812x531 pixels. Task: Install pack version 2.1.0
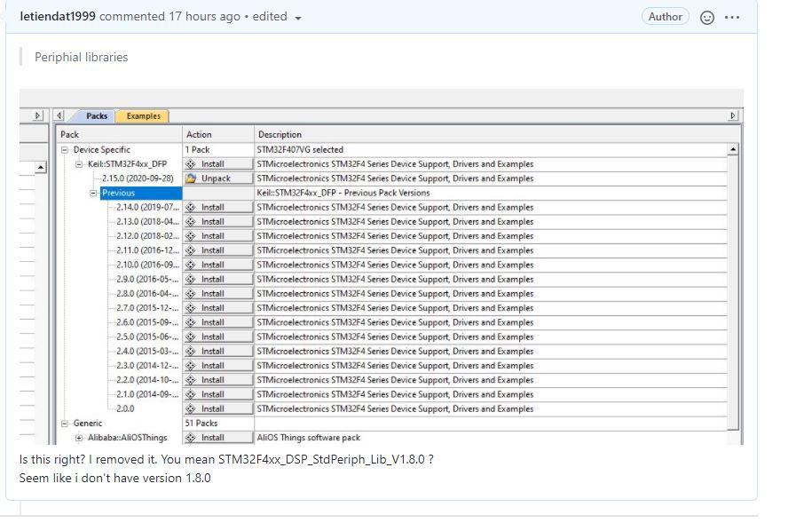pyautogui.click(x=218, y=394)
